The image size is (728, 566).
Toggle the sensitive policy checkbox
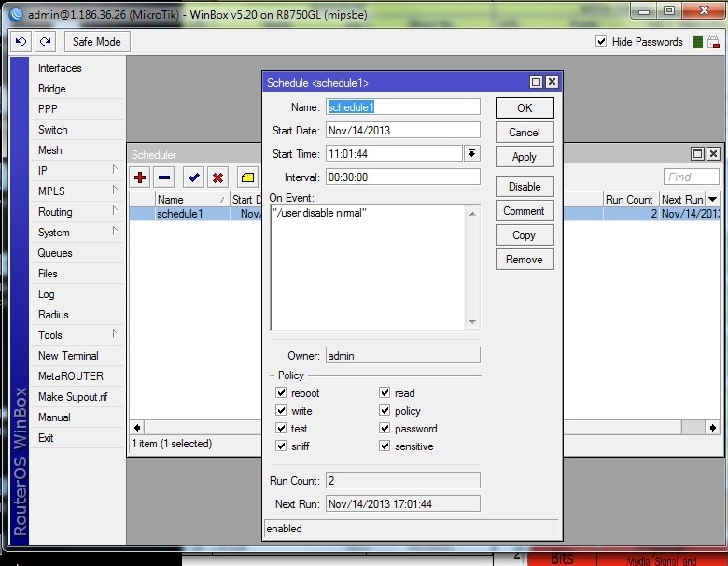point(385,446)
